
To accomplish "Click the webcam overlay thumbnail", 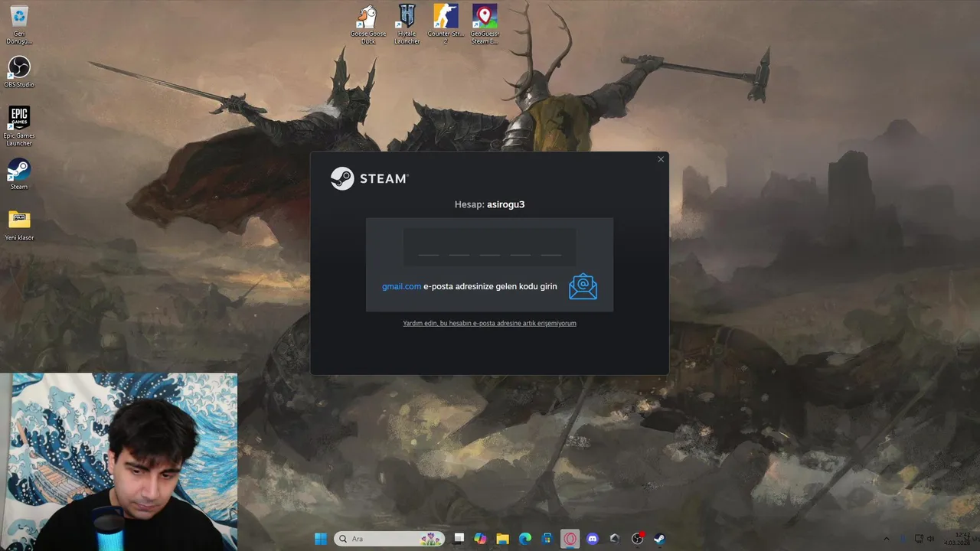I will click(119, 462).
